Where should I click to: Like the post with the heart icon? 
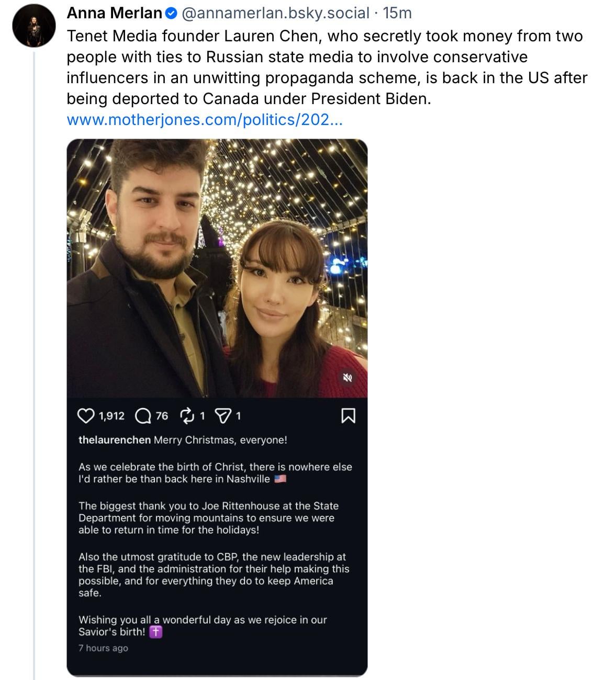tap(85, 416)
